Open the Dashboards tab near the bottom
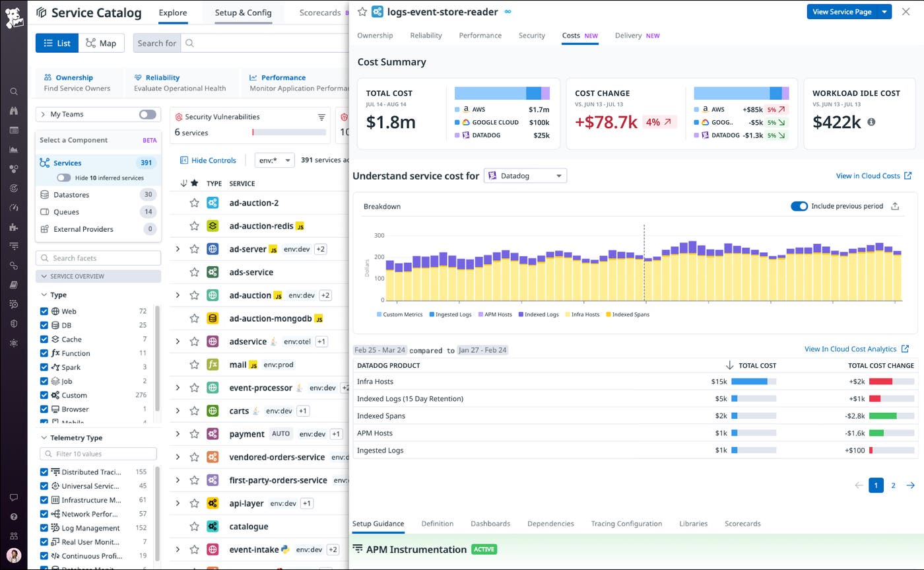The height and width of the screenshot is (570, 924). click(x=490, y=523)
